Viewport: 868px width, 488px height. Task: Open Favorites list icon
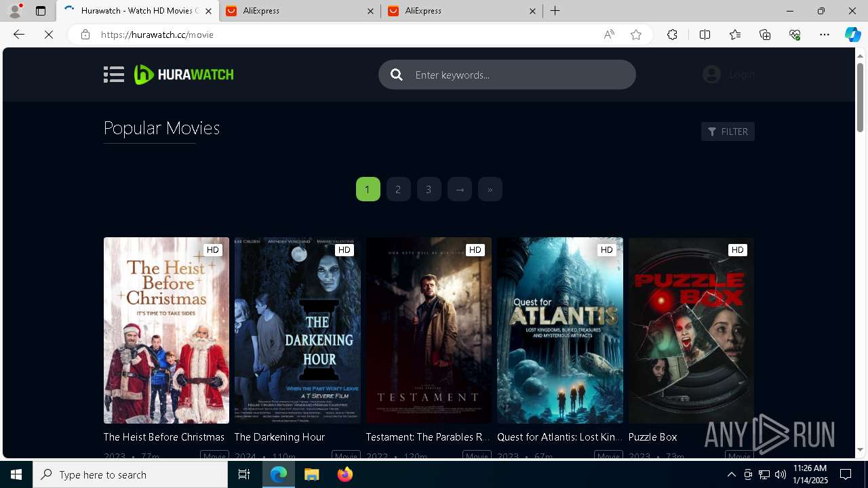click(x=735, y=35)
